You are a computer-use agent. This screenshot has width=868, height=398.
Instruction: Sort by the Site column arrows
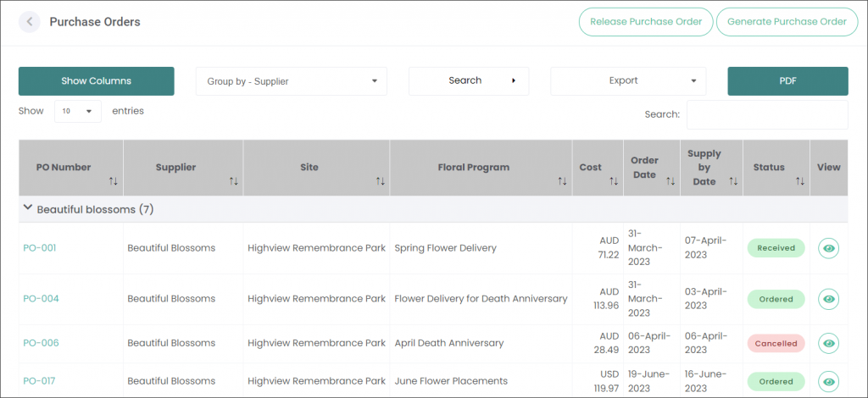coord(380,181)
